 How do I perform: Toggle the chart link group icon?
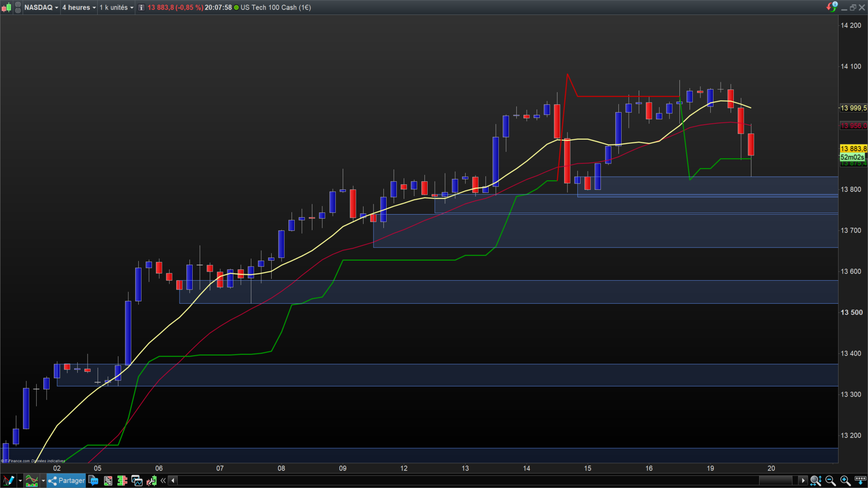pyautogui.click(x=18, y=7)
